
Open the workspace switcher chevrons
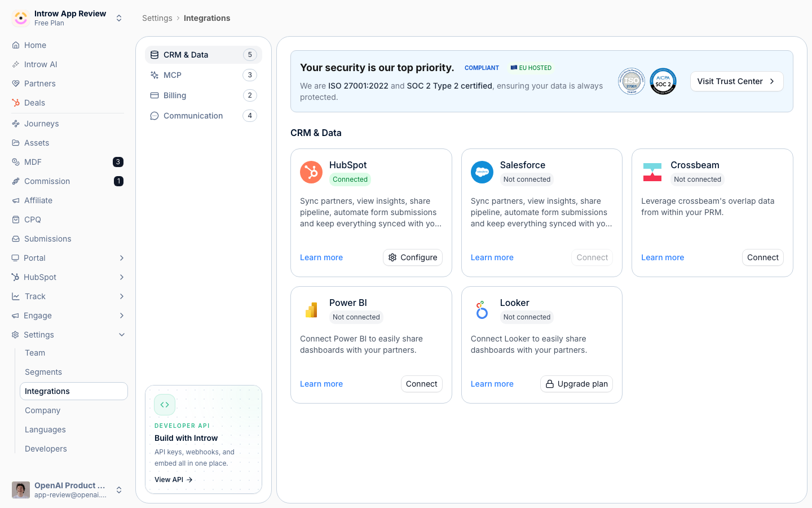119,18
